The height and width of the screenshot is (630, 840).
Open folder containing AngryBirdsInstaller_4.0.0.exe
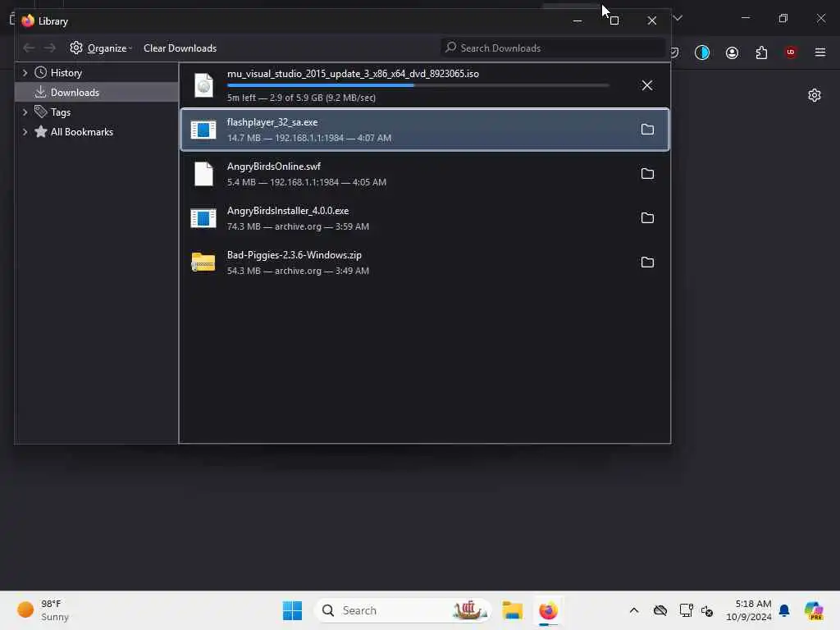[647, 218]
